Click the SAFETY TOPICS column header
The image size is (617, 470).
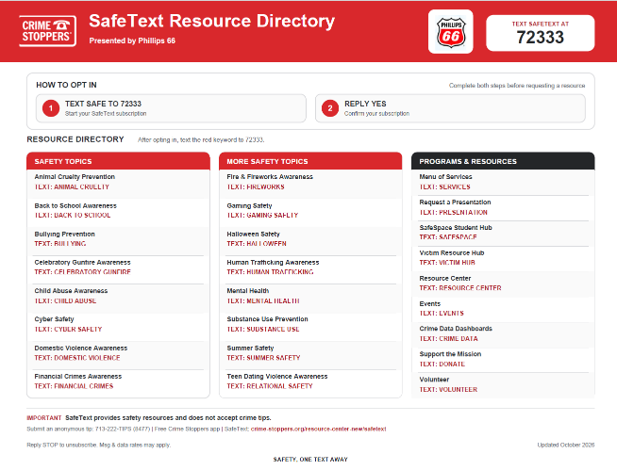coord(118,161)
